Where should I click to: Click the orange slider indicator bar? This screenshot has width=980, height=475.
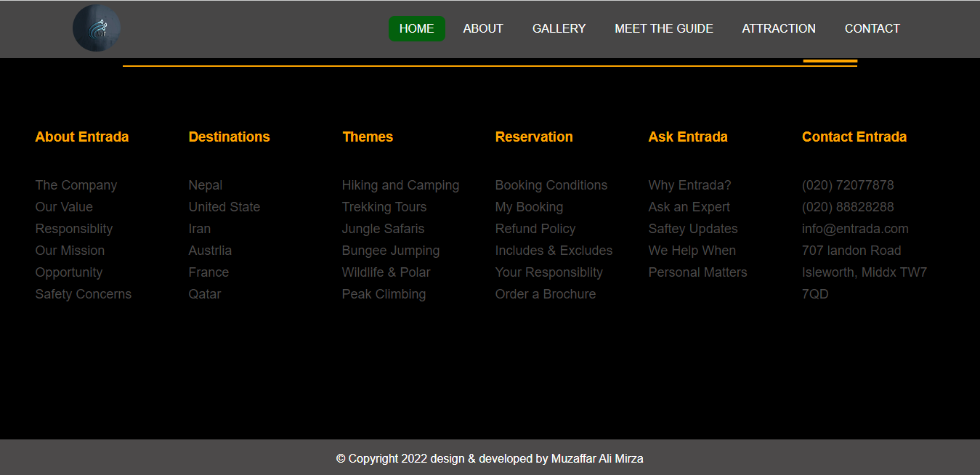click(830, 61)
